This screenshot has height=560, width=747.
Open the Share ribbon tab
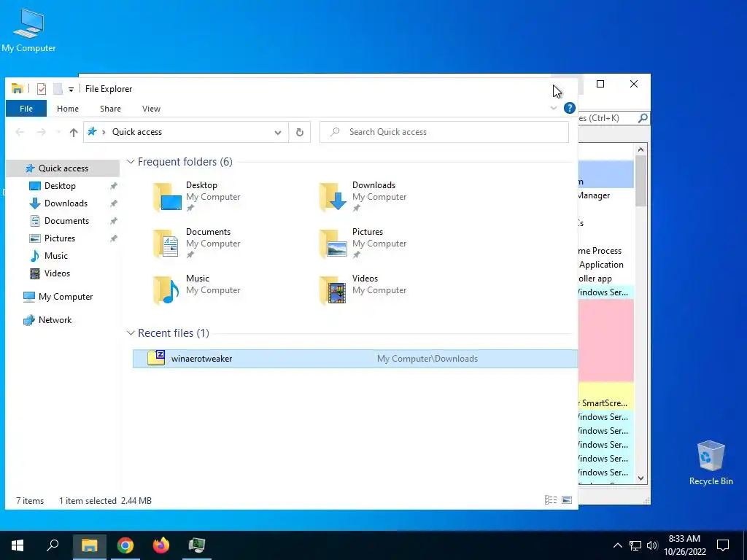click(x=110, y=109)
